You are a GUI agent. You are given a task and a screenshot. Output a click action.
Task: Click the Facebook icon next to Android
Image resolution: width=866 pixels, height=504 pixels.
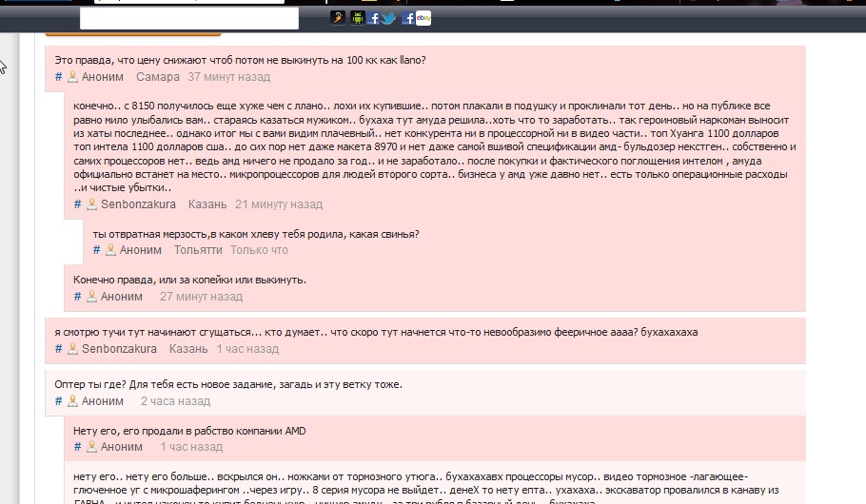(373, 17)
